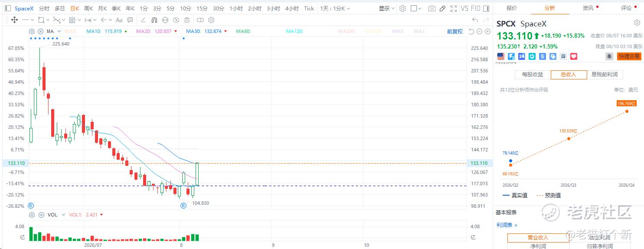This screenshot has width=644, height=249.
Task: Toggle the price alert bell
Action: [x=609, y=56]
